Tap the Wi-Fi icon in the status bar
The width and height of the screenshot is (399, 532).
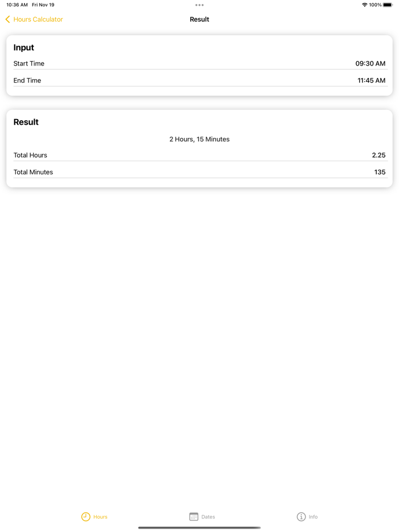pos(363,5)
